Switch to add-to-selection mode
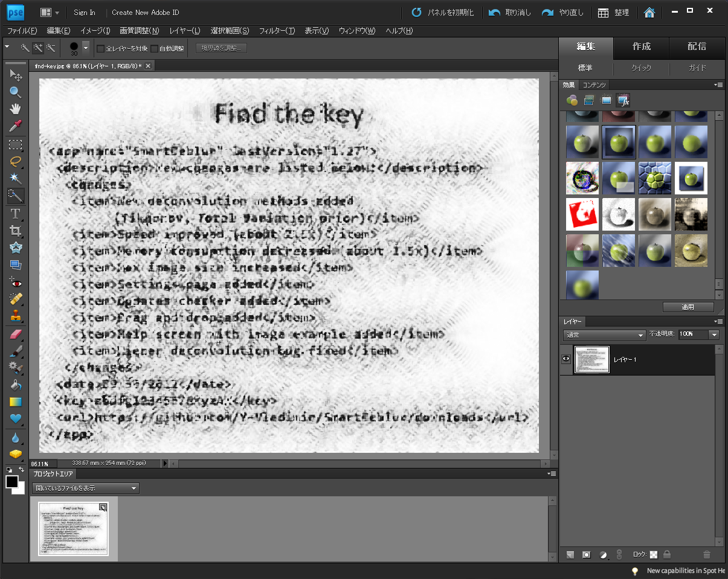The image size is (728, 579). [37, 48]
